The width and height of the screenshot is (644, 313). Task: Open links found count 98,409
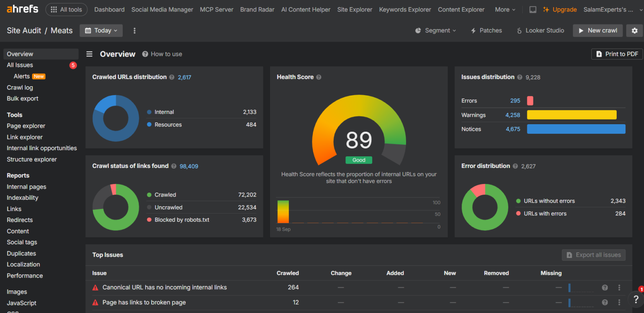click(x=189, y=166)
